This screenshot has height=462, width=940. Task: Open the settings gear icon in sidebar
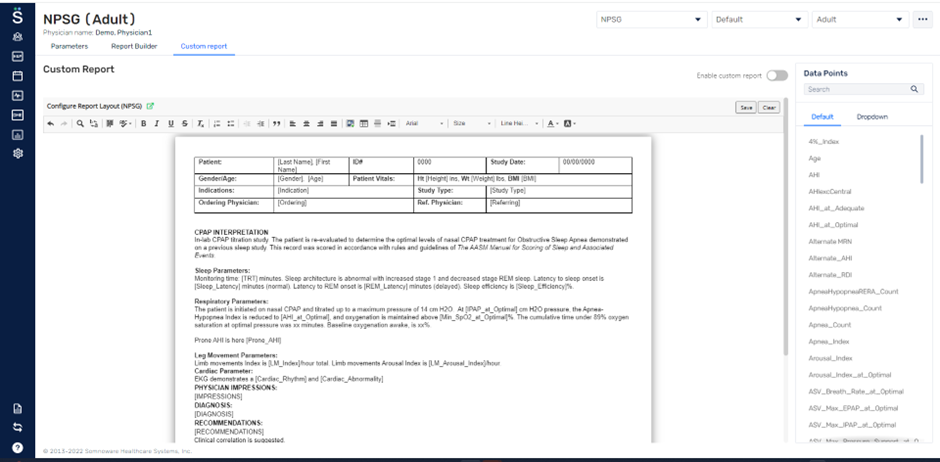coord(17,153)
